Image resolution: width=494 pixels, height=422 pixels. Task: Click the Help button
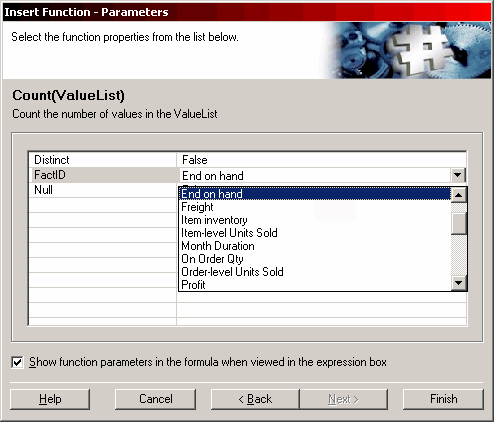[50, 399]
